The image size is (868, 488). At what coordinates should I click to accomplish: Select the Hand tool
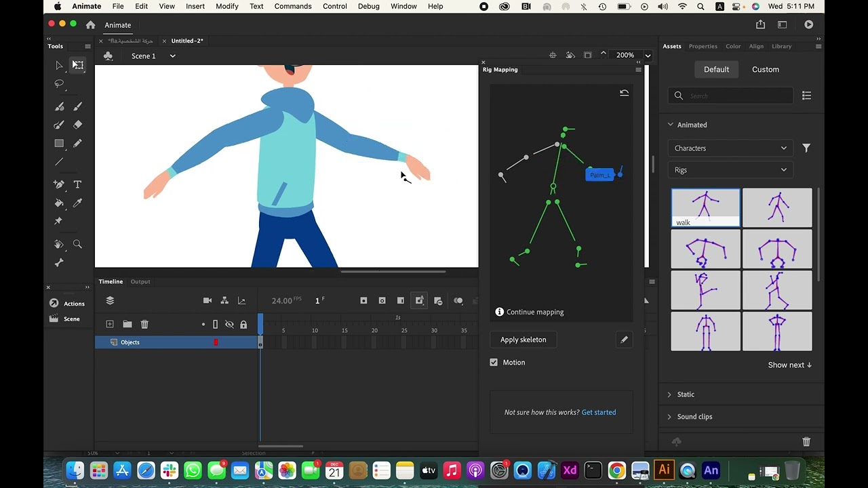coord(59,244)
